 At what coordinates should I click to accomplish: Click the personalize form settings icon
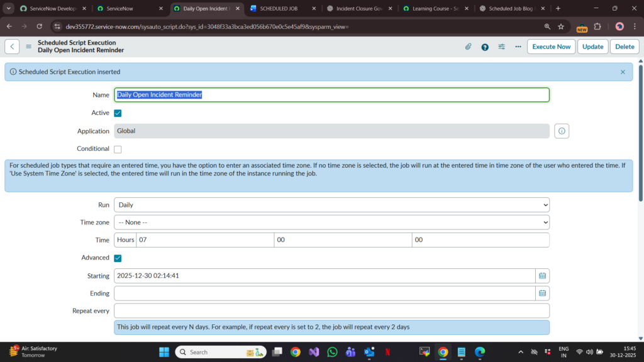click(502, 47)
